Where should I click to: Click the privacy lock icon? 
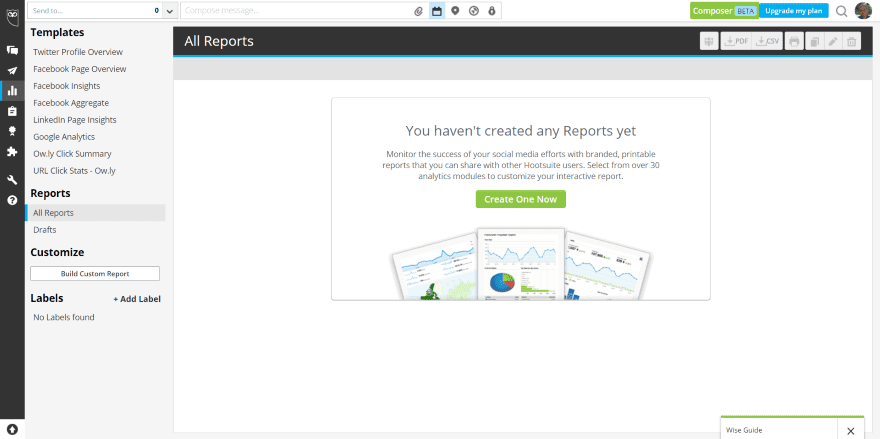pos(492,11)
